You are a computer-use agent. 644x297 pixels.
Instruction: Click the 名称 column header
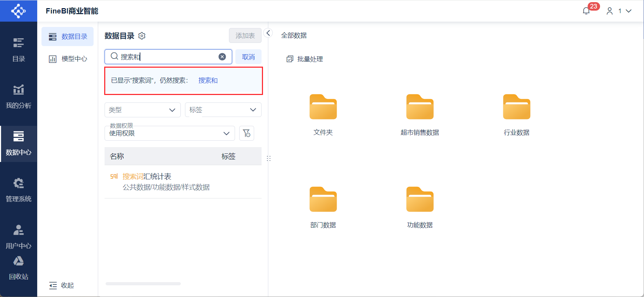(x=117, y=156)
